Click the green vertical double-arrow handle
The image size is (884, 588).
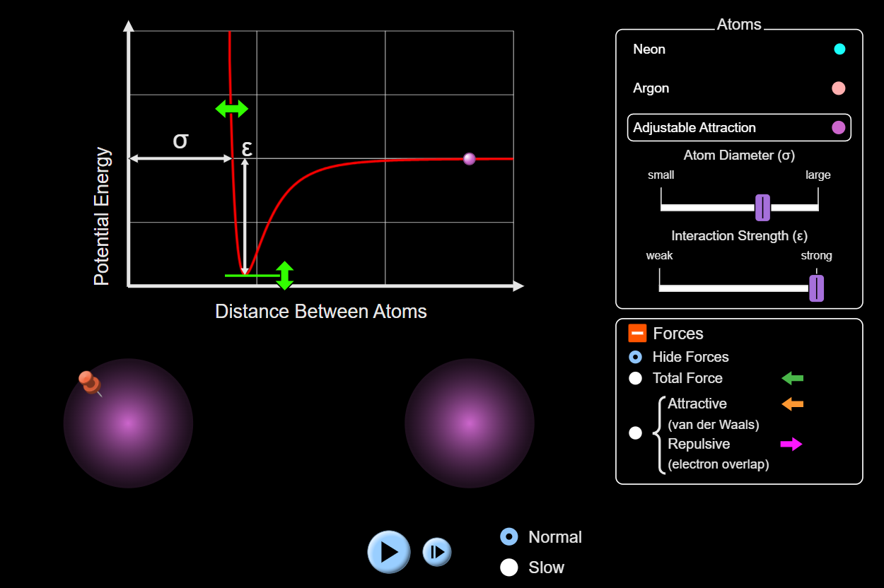pyautogui.click(x=284, y=276)
